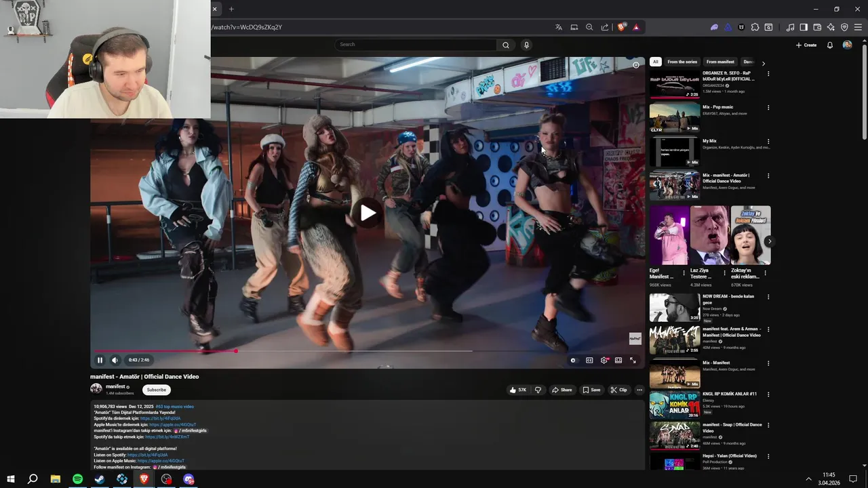Image resolution: width=868 pixels, height=488 pixels.
Task: Subscribe to the manifest channel
Action: 157,390
